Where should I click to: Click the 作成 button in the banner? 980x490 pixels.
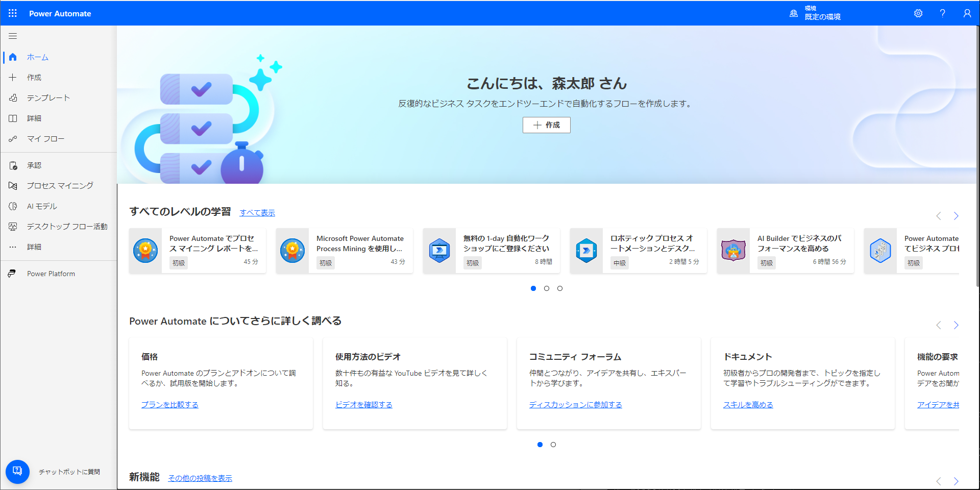[546, 125]
